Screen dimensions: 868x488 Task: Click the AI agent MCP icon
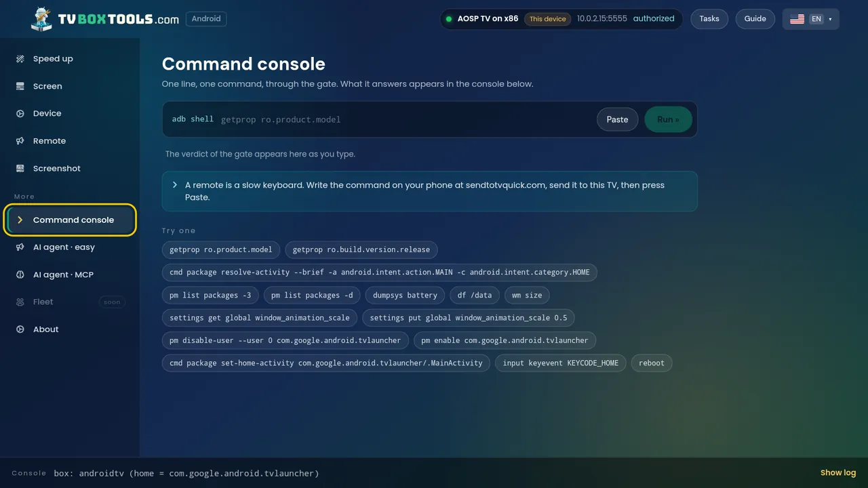(x=20, y=274)
